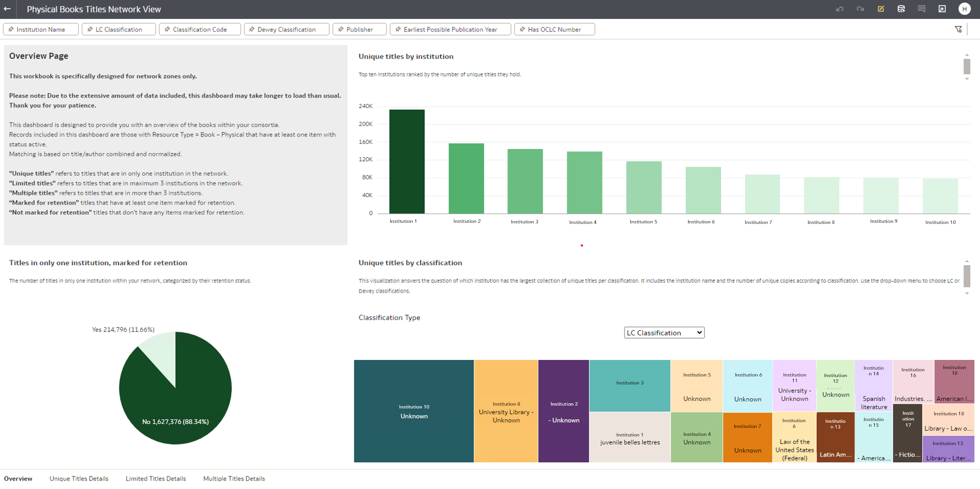The height and width of the screenshot is (489, 980).
Task: Select the Institution 2 bar
Action: 466,178
